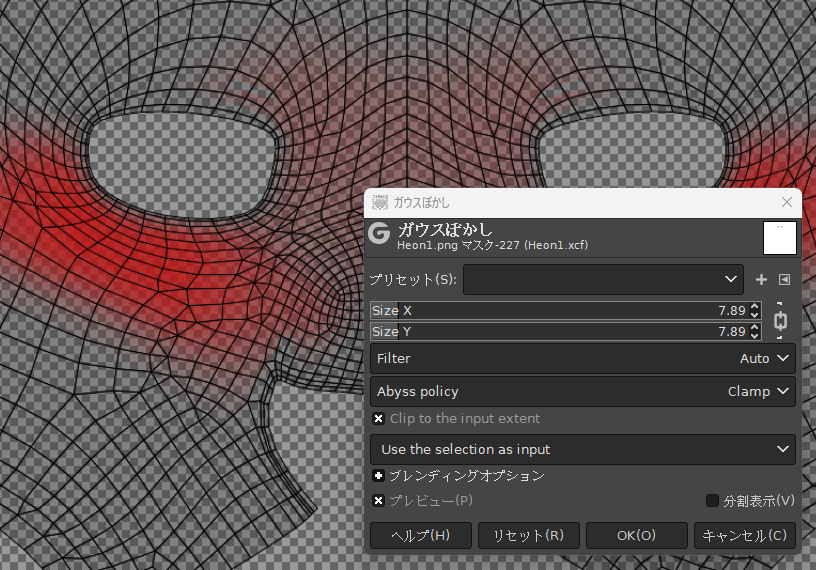
Task: Click the キャンセル(C) button
Action: point(745,535)
